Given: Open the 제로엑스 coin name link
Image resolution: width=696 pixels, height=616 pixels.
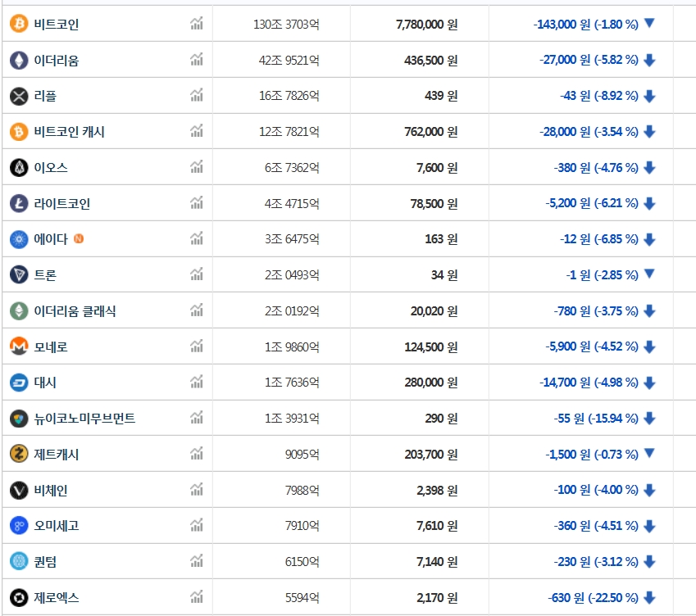Looking at the screenshot, I should (57, 598).
